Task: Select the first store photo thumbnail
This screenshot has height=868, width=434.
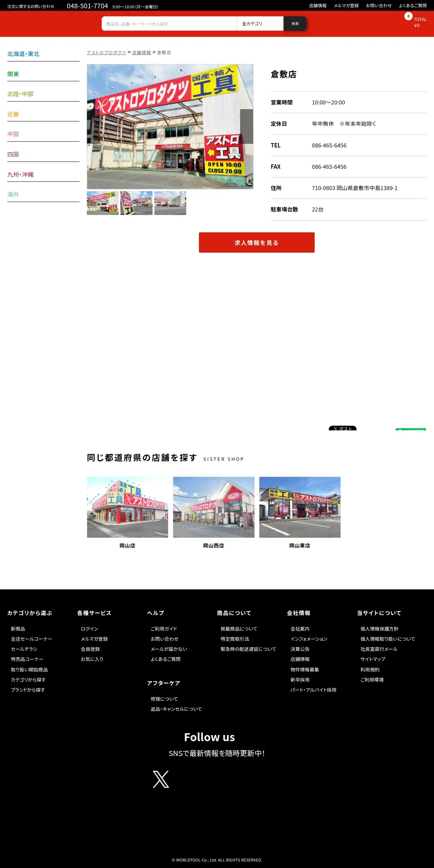Action: pyautogui.click(x=103, y=203)
